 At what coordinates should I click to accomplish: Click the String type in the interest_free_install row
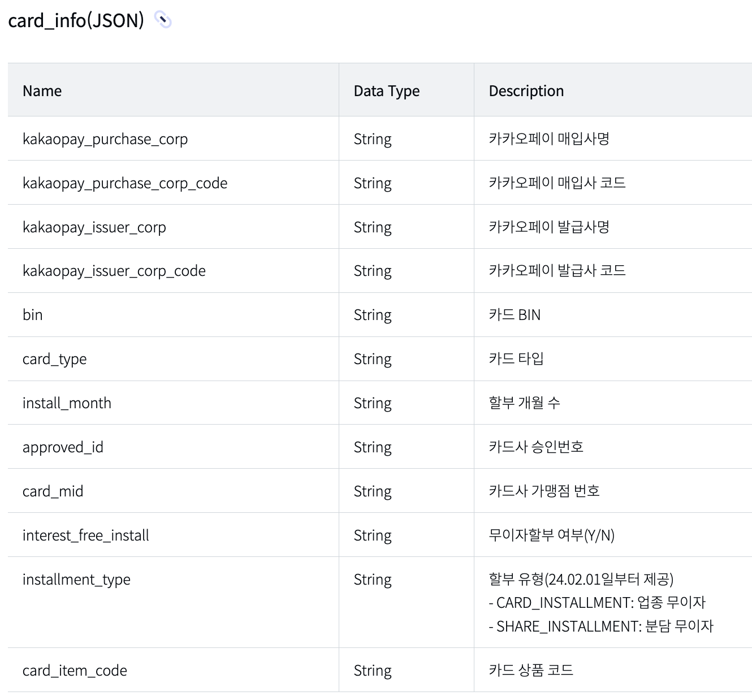(373, 535)
